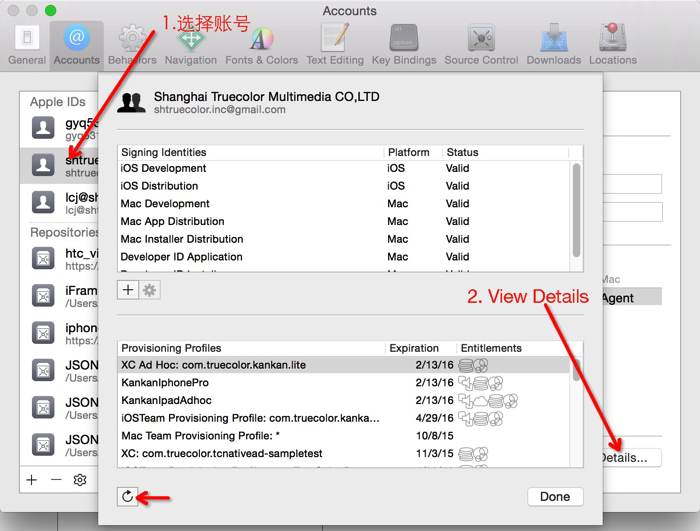Select the shtrue Apple ID account
This screenshot has height=531, width=700.
pyautogui.click(x=59, y=166)
